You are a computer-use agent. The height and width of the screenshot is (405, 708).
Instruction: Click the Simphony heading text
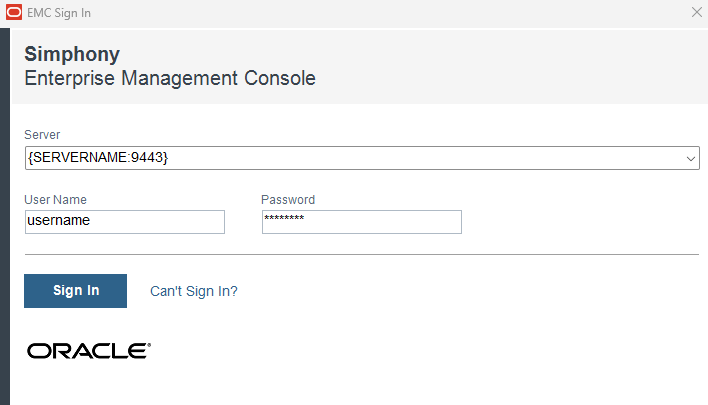[x=72, y=54]
